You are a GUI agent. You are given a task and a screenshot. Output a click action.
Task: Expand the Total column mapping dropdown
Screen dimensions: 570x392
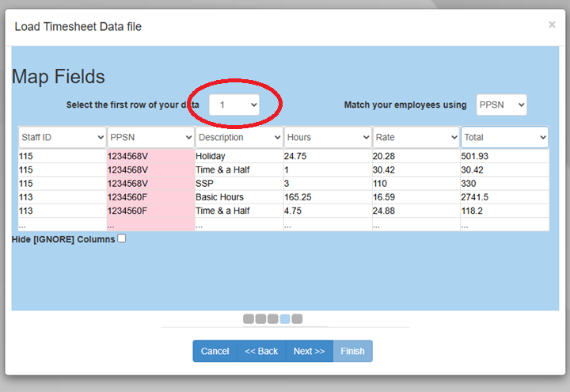(x=505, y=137)
